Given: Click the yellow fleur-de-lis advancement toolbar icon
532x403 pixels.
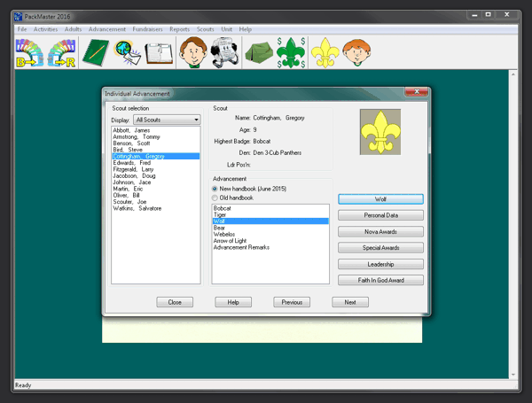Looking at the screenshot, I should pos(325,52).
